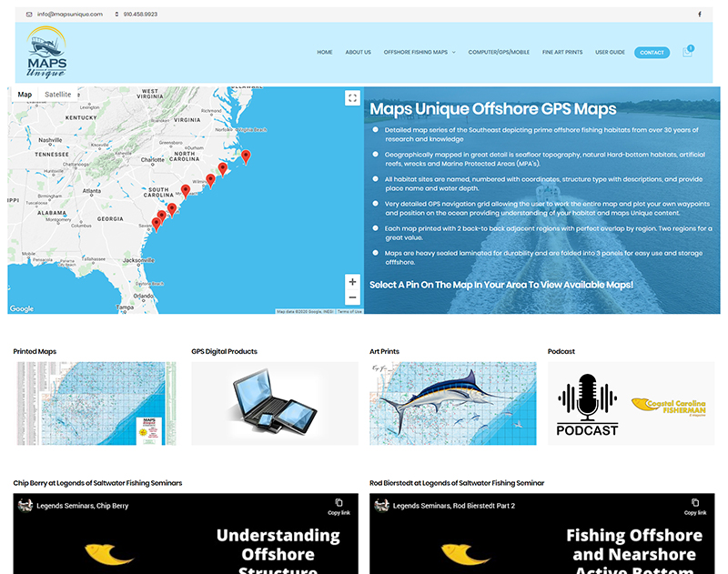Select the southernmost red pin near Savannah
The image size is (728, 574).
click(157, 224)
